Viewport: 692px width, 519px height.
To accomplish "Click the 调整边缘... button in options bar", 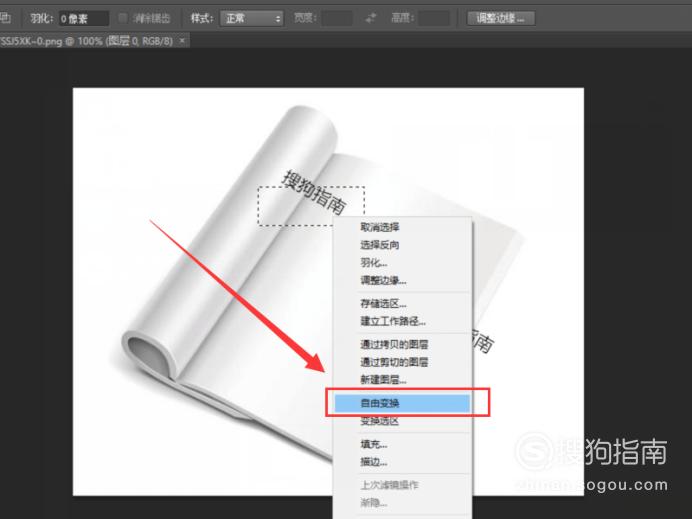I will (500, 19).
